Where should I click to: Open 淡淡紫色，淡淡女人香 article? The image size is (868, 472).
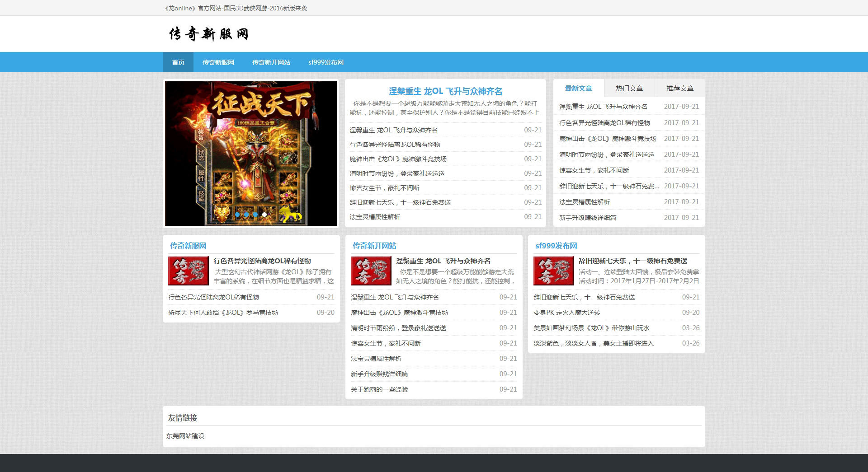point(594,343)
